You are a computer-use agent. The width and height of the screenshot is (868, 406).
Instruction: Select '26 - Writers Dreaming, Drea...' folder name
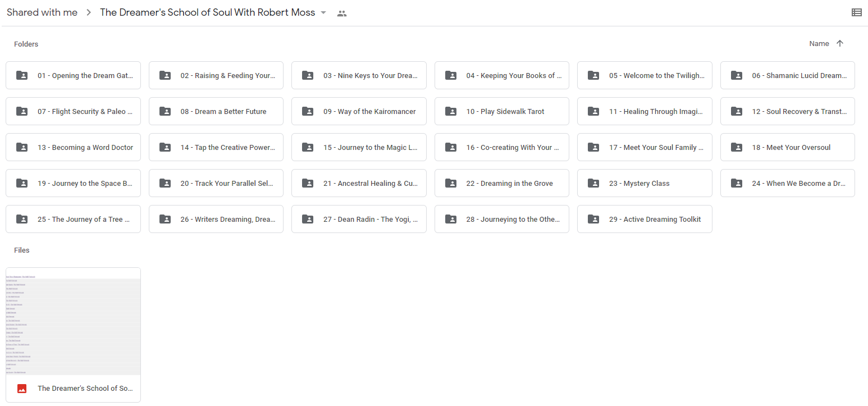click(x=228, y=220)
